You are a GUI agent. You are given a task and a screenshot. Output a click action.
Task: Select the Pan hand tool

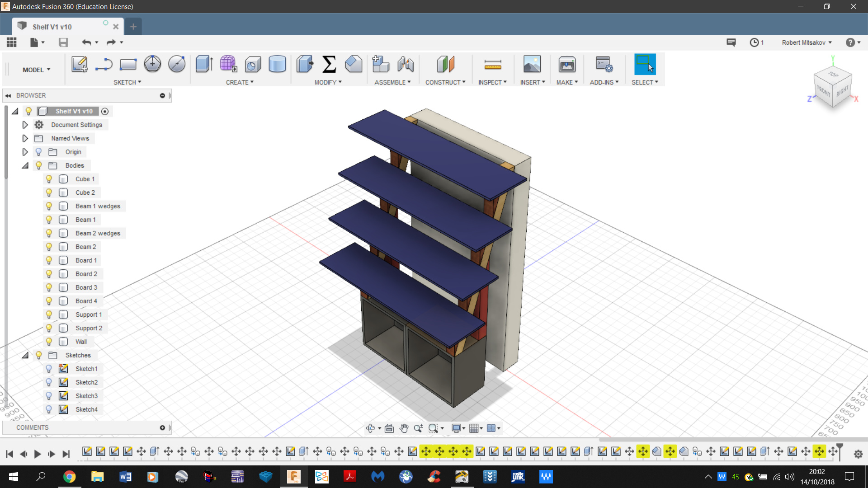pos(404,428)
